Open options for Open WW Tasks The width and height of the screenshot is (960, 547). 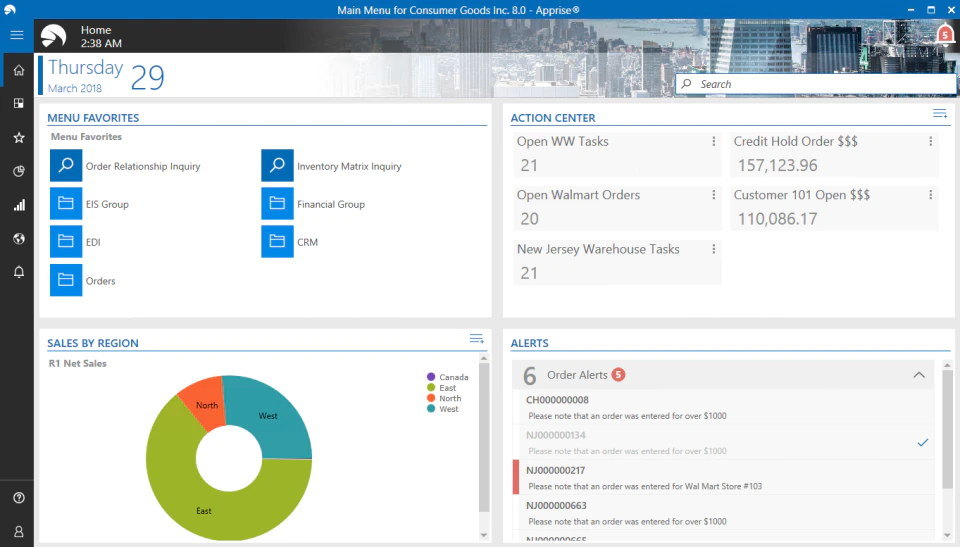[713, 141]
